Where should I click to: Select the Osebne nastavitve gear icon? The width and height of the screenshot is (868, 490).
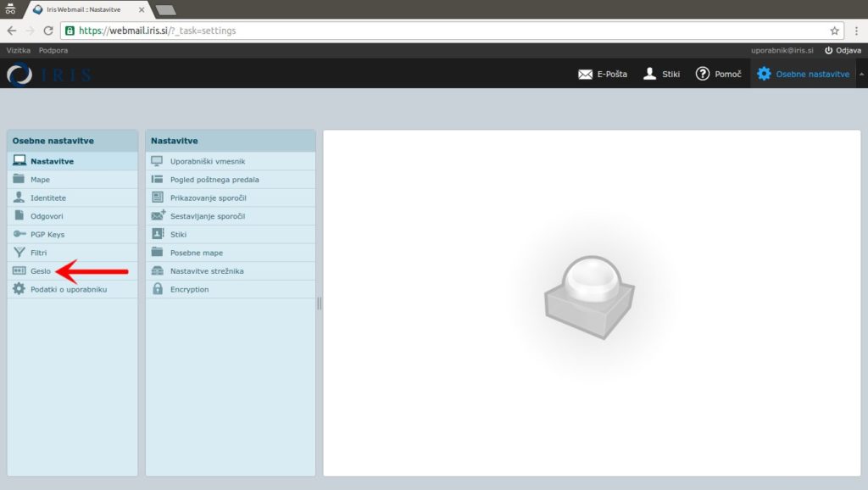click(x=764, y=74)
